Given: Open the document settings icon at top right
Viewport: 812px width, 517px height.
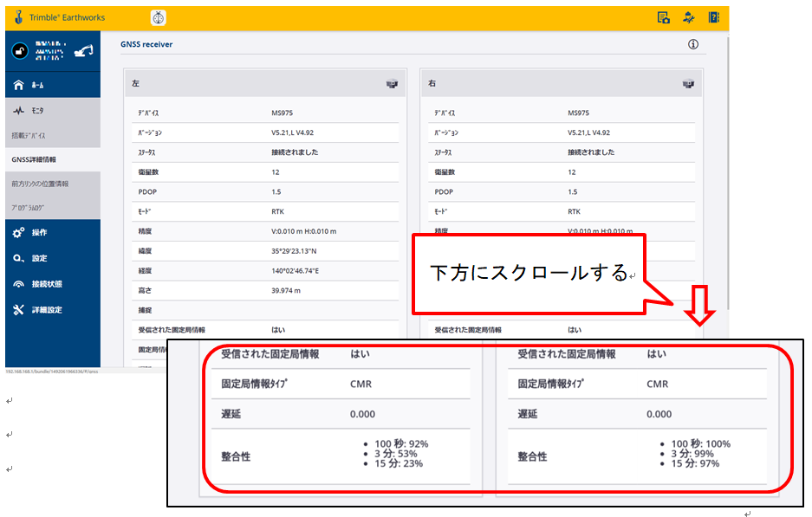Looking at the screenshot, I should 664,17.
